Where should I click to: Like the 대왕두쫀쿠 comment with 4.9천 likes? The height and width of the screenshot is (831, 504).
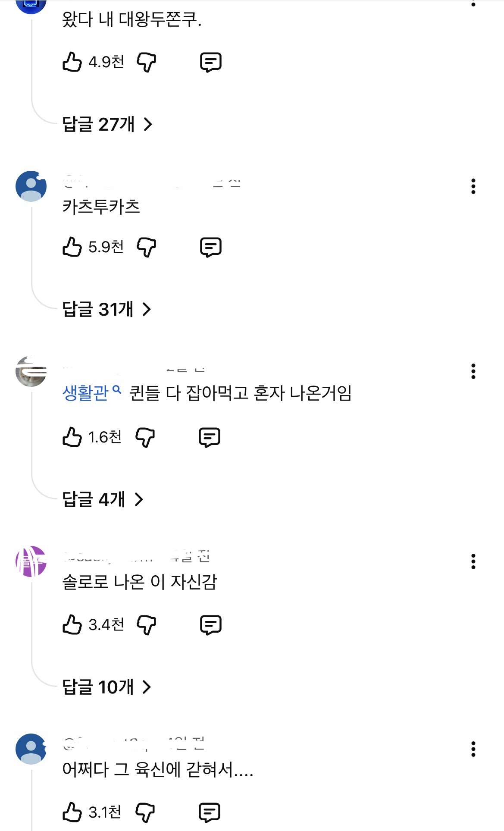click(x=72, y=62)
